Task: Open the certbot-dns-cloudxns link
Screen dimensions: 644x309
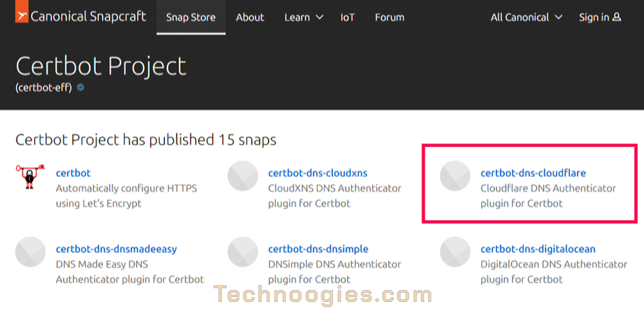Action: pos(318,173)
